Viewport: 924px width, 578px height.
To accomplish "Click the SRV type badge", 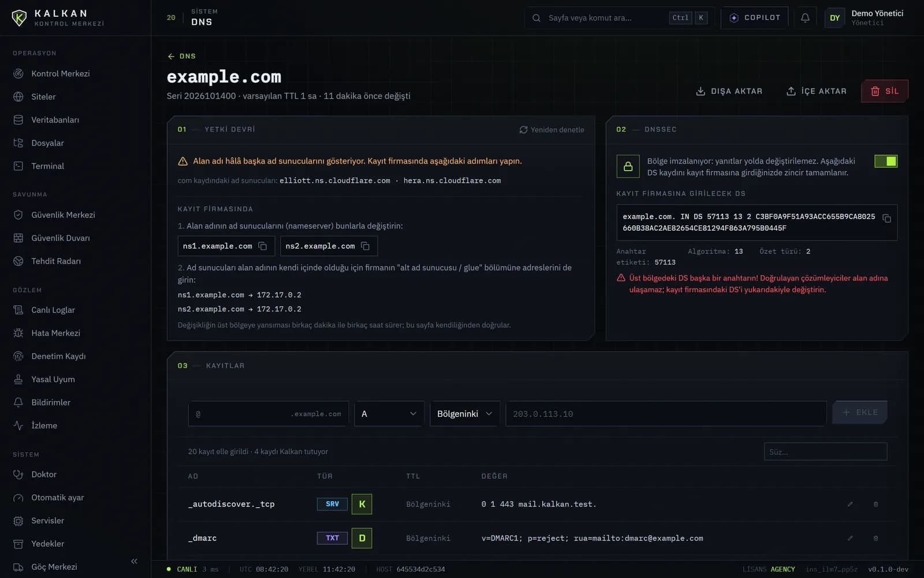I will click(332, 504).
